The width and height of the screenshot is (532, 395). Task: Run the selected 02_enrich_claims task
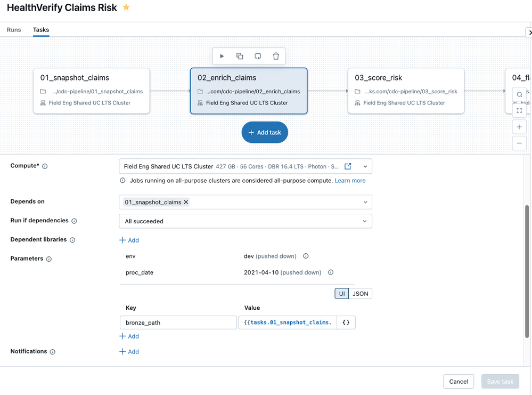[x=222, y=55]
